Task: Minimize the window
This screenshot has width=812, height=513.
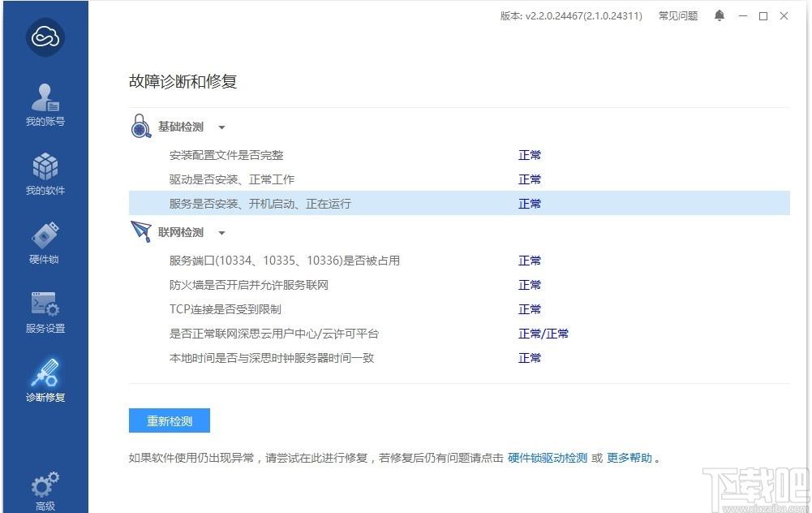Action: pyautogui.click(x=743, y=16)
